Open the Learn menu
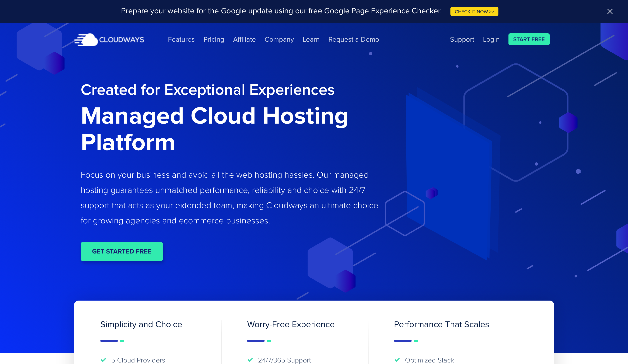The height and width of the screenshot is (364, 628). 311,39
